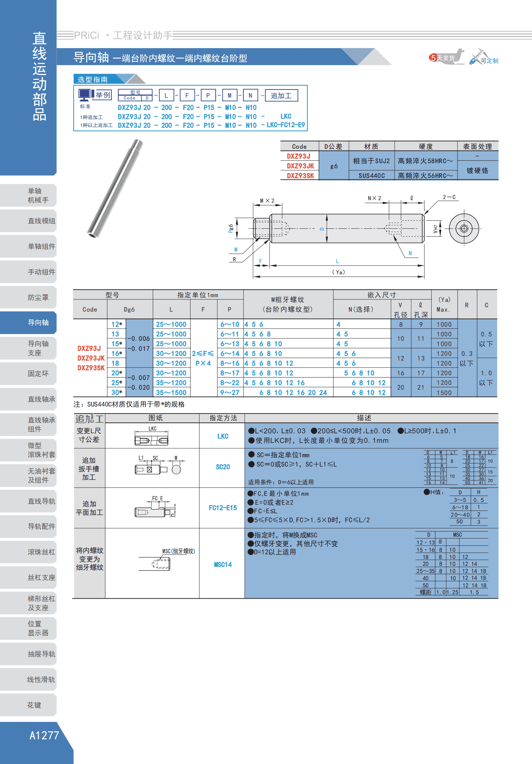Open the 手动组件 sidebar tab
532x764 pixels.
(x=28, y=272)
